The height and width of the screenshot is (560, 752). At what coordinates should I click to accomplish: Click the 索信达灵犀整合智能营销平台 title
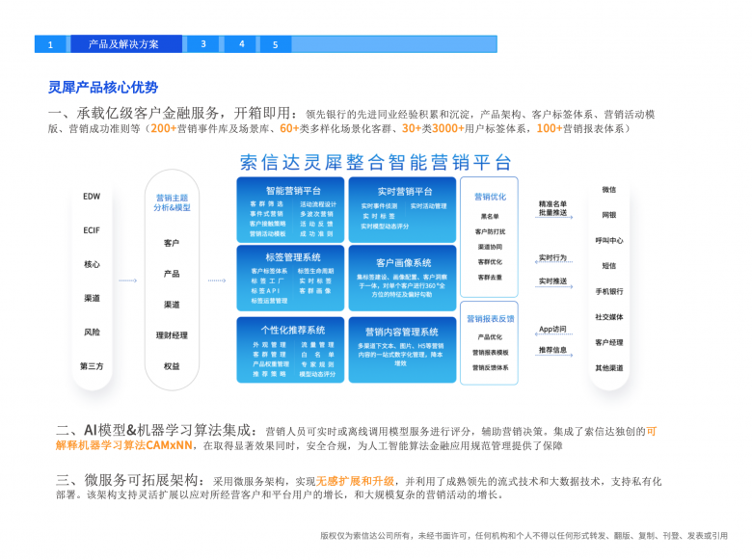pos(376,163)
